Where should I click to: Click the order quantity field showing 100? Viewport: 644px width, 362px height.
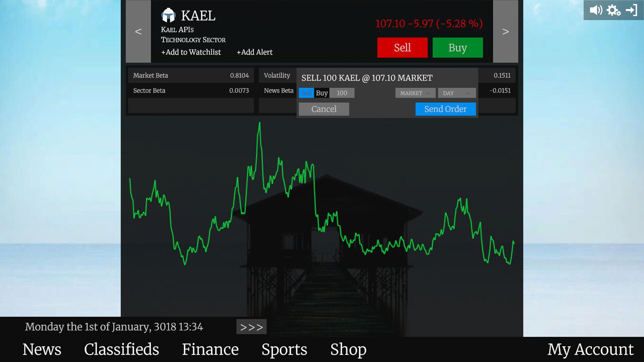tap(342, 93)
